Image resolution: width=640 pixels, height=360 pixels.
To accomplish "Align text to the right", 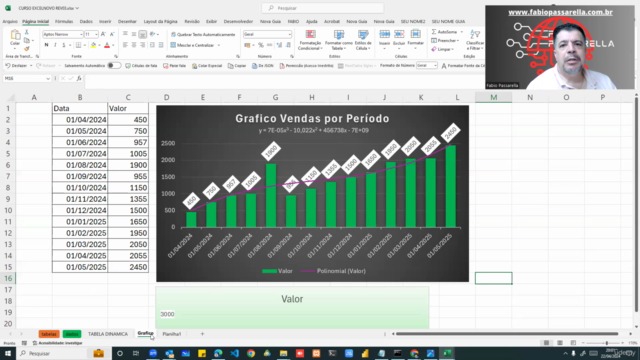I will click(x=142, y=45).
